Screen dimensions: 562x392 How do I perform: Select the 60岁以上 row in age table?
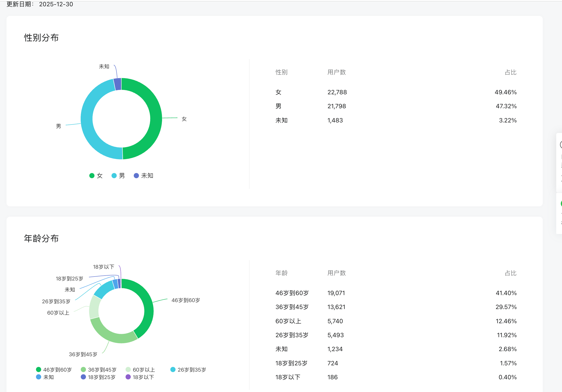[x=288, y=321]
